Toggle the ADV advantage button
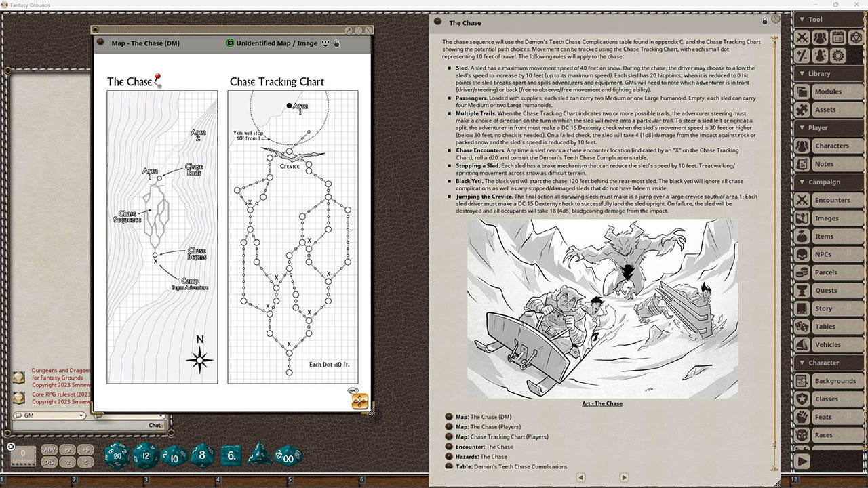Screen dimensions: 868x488 point(50,450)
